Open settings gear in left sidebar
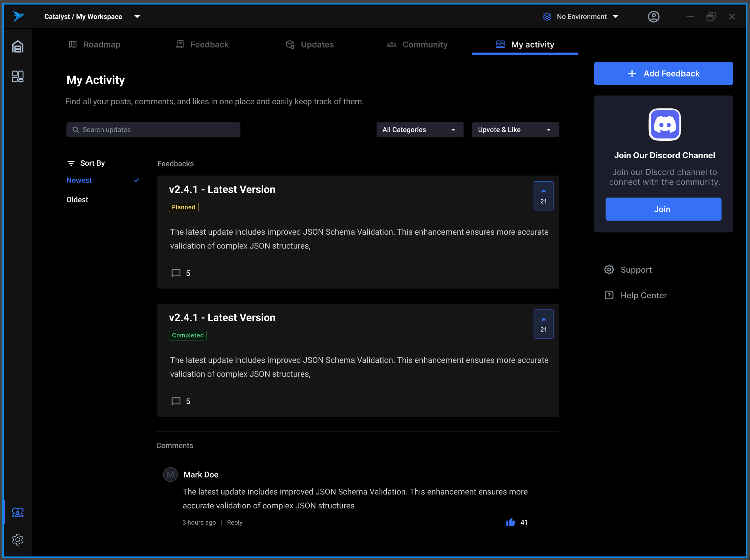Viewport: 750px width, 560px height. click(17, 540)
